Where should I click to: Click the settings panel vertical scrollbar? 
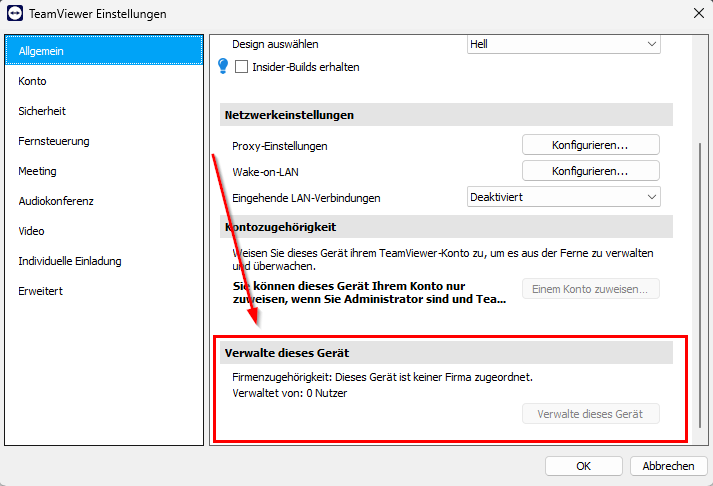(699, 286)
